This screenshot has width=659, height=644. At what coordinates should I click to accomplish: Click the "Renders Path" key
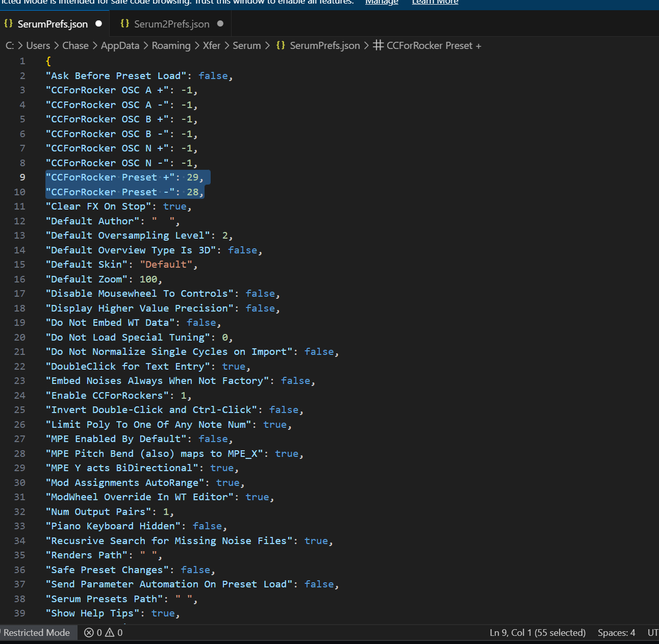click(x=86, y=555)
